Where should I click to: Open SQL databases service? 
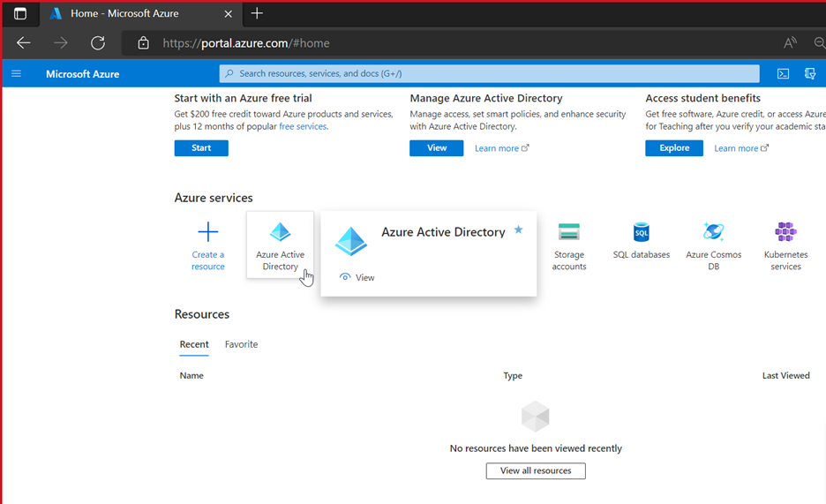[x=641, y=241]
